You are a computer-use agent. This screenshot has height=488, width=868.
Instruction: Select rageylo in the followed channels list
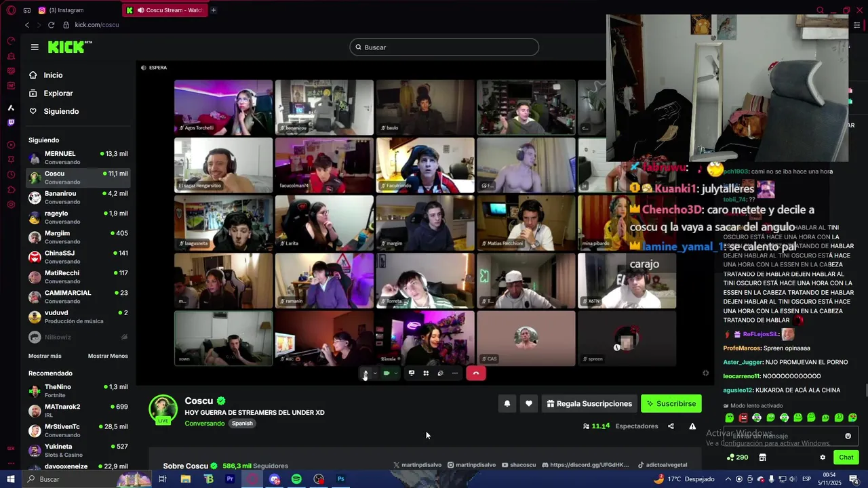(78, 217)
